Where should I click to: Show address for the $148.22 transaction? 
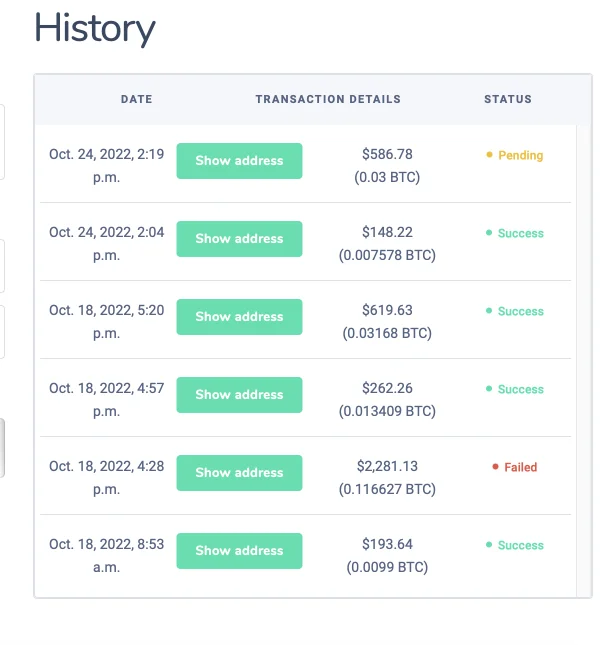[239, 239]
